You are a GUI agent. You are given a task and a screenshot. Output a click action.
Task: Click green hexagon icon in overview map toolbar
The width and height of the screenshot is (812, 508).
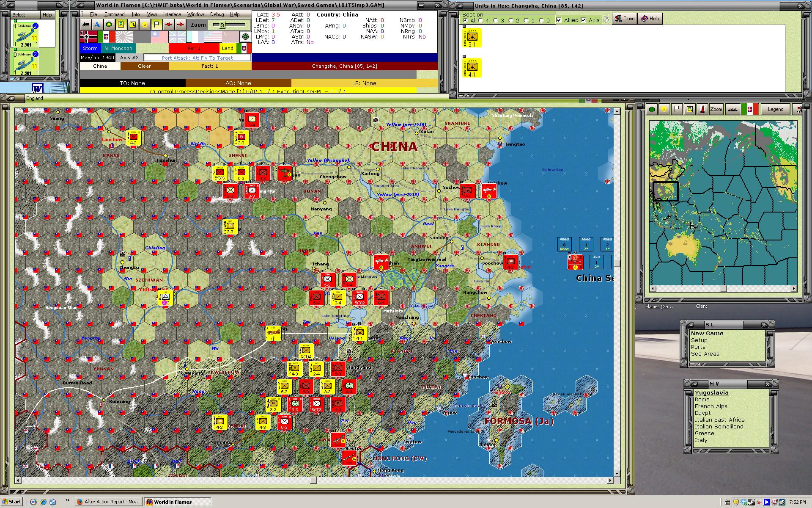click(x=652, y=109)
